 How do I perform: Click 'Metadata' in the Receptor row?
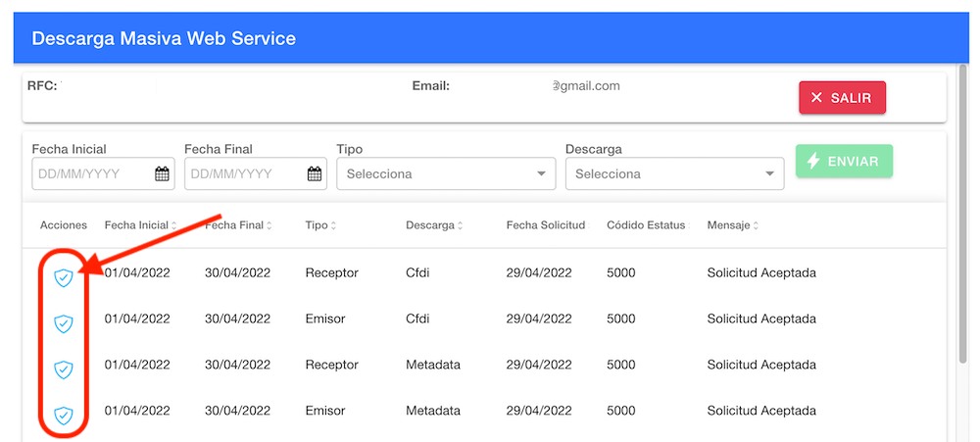(433, 365)
